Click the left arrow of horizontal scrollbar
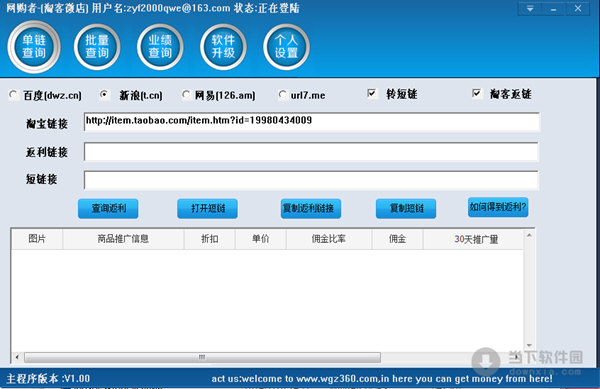Image resolution: width=600 pixels, height=389 pixels. 17,357
